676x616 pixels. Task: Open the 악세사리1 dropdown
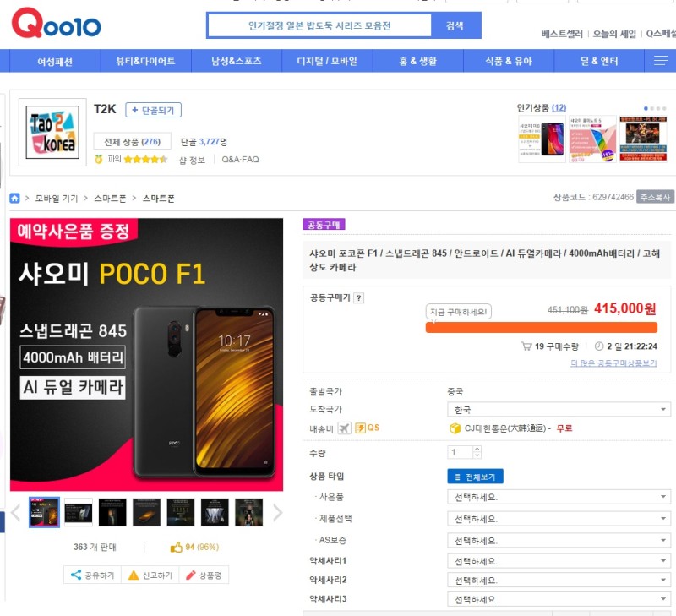coord(559,561)
